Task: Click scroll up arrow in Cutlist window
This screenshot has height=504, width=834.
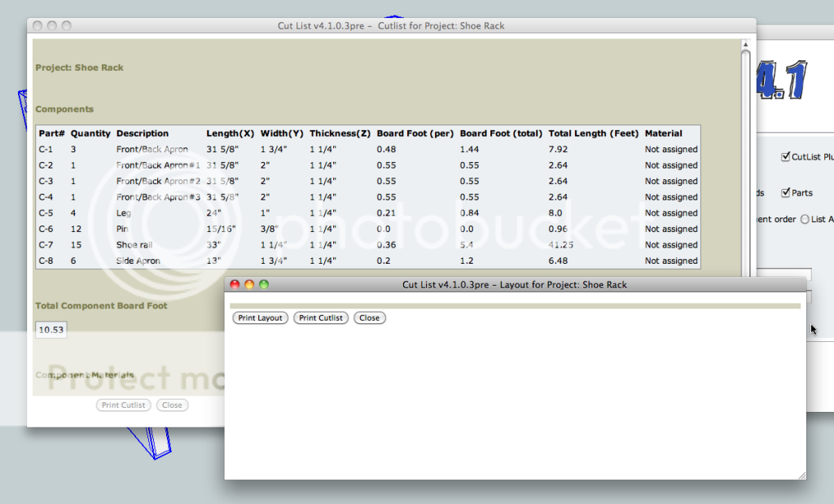Action: tap(745, 44)
